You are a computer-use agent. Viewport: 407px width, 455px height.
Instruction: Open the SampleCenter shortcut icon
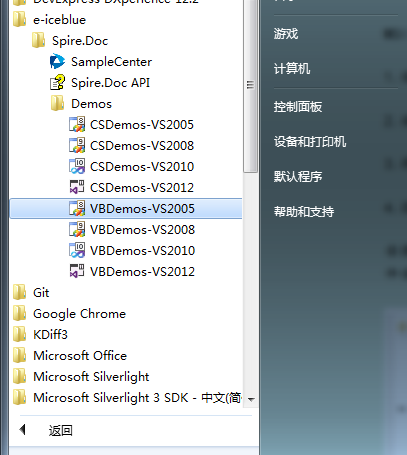pos(57,62)
